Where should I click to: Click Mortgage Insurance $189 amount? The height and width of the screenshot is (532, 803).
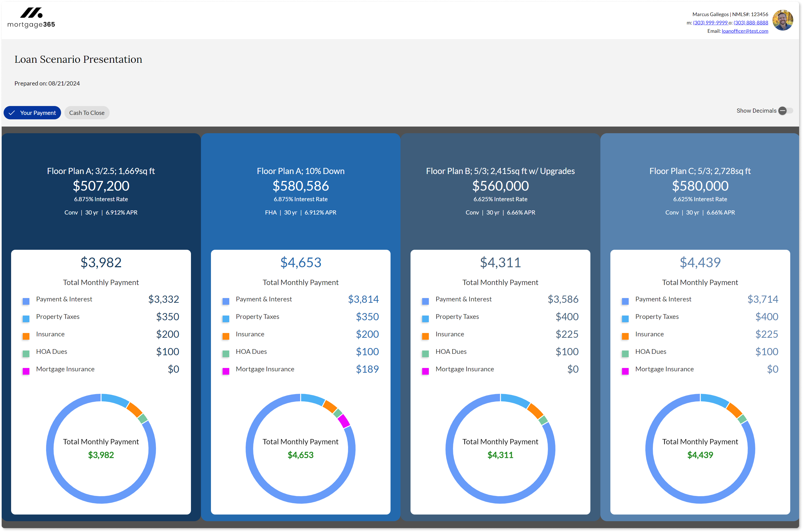pos(367,369)
